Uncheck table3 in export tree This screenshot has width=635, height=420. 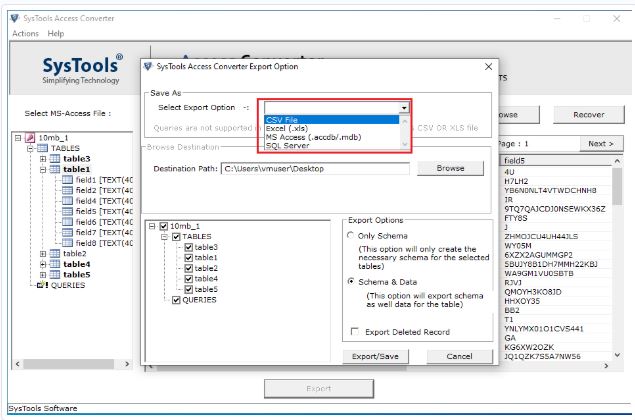click(188, 247)
